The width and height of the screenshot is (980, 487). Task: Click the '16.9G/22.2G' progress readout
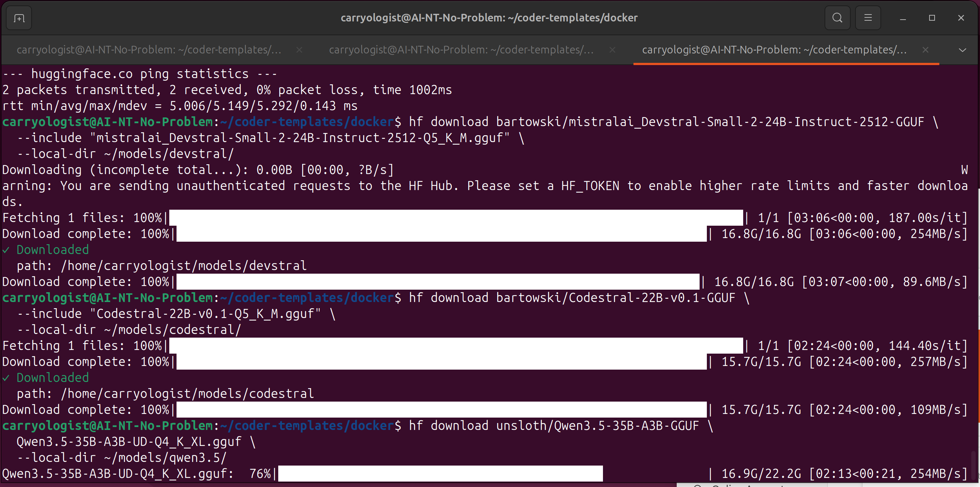click(x=761, y=473)
